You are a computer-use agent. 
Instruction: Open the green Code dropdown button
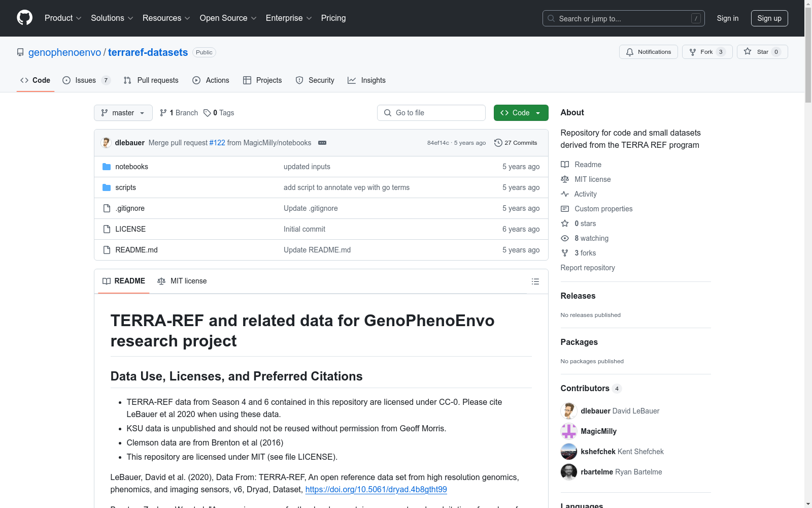click(x=521, y=113)
